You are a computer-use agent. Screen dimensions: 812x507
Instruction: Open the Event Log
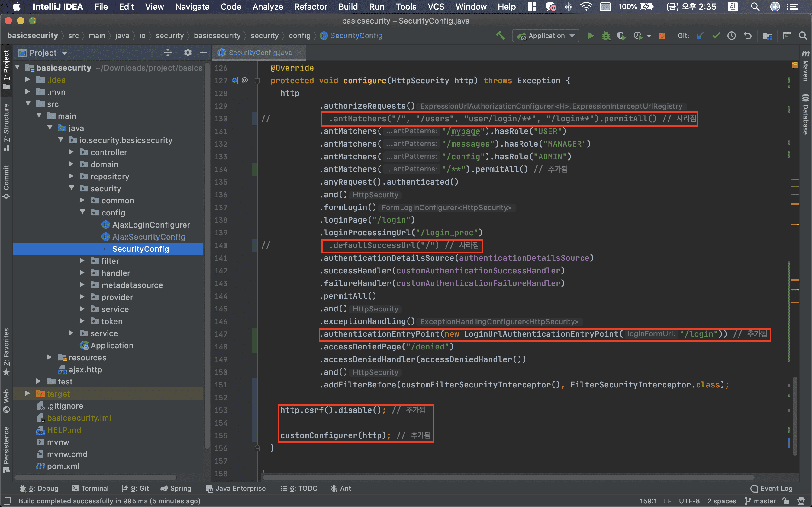click(x=772, y=488)
